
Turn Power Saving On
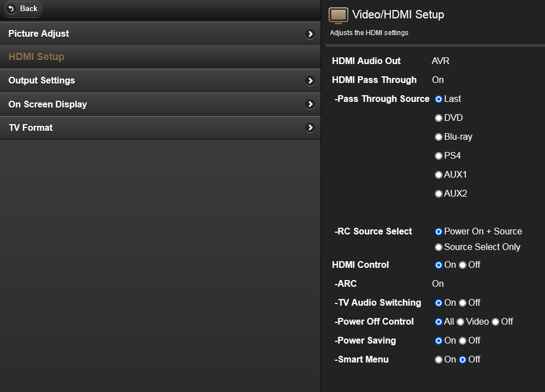[x=439, y=341]
